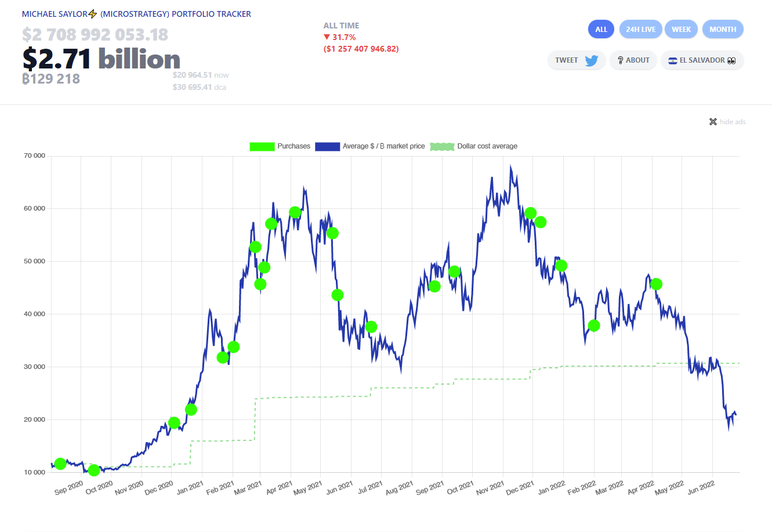Click the Nov 2021 purchase marker near 59 000
This screenshot has width=772, height=532.
pyautogui.click(x=530, y=213)
